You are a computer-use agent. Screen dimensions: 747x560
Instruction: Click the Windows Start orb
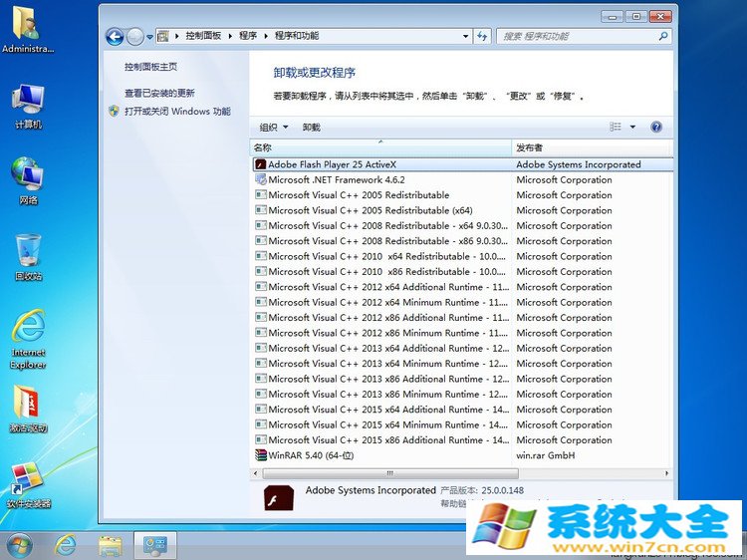click(19, 546)
